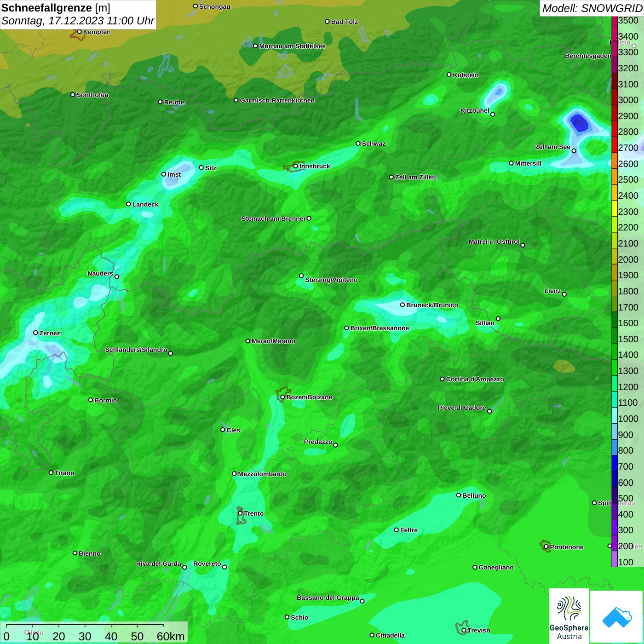Click the Bruneck/Brunico marker dot
Screen dimensions: 644x644
point(402,305)
